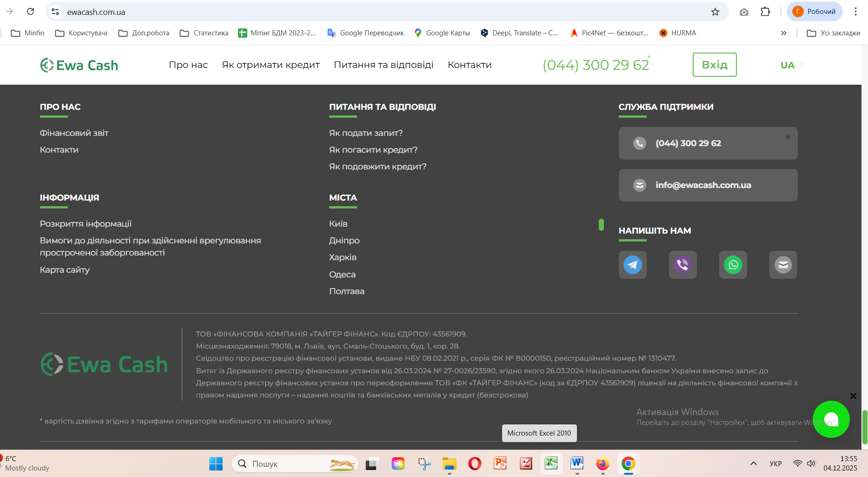
Task: Switch to Word on the taskbar
Action: point(577,464)
